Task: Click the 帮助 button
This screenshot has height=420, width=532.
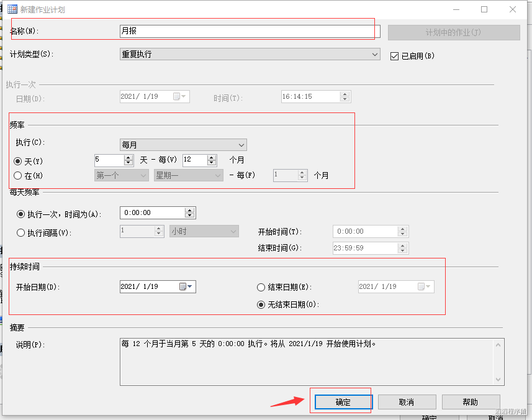Action: click(x=471, y=402)
